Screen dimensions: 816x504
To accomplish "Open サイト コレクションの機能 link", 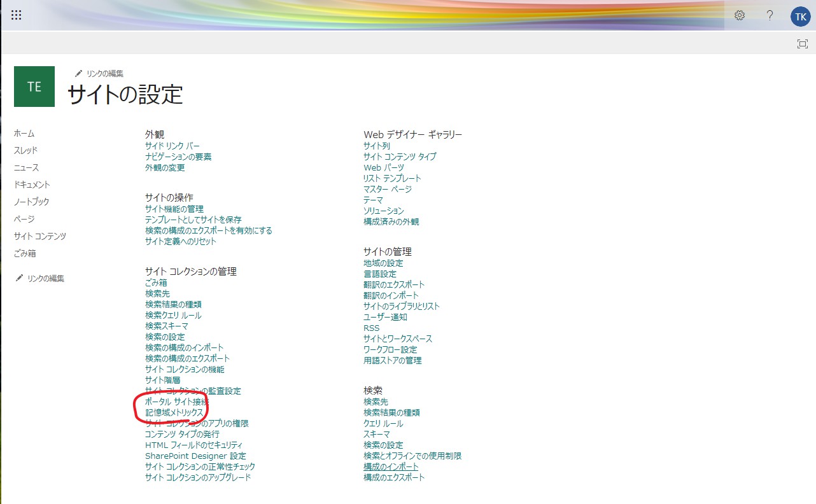I will click(185, 369).
